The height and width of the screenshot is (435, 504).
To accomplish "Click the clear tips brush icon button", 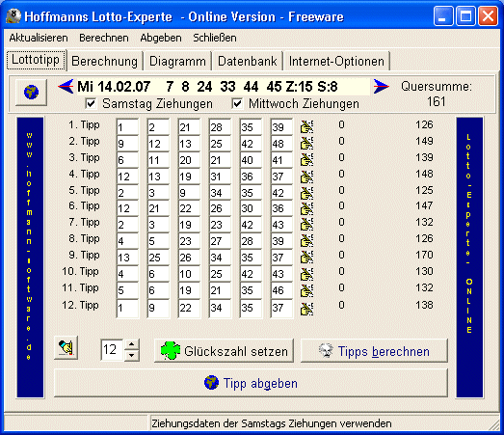I will coord(66,348).
